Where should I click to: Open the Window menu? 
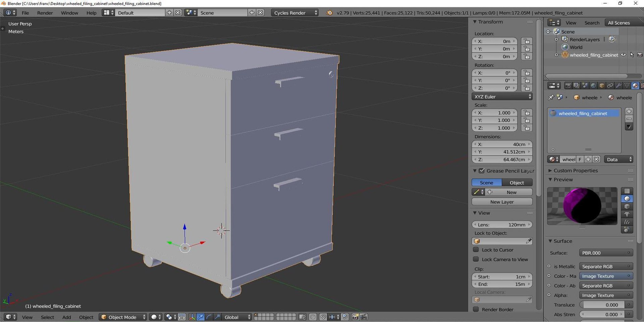pos(69,13)
